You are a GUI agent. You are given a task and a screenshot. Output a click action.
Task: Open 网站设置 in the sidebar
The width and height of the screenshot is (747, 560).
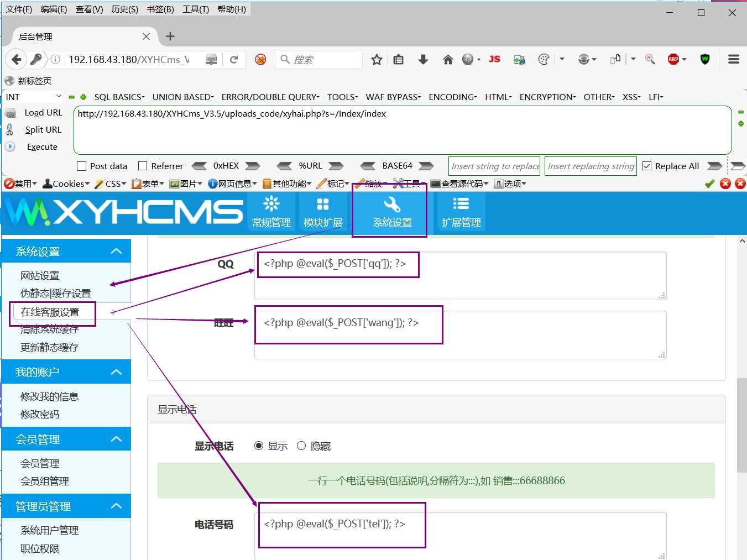point(40,275)
